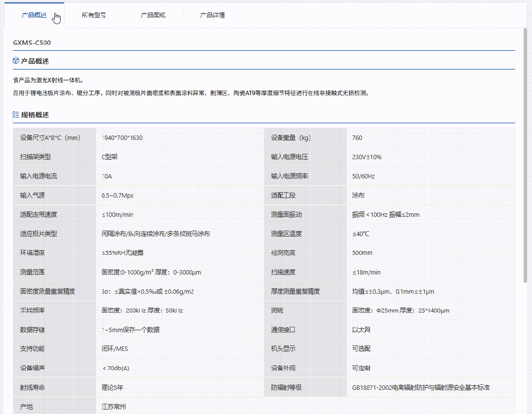Open the 产品图纸 tab
The image size is (532, 414).
coord(153,15)
